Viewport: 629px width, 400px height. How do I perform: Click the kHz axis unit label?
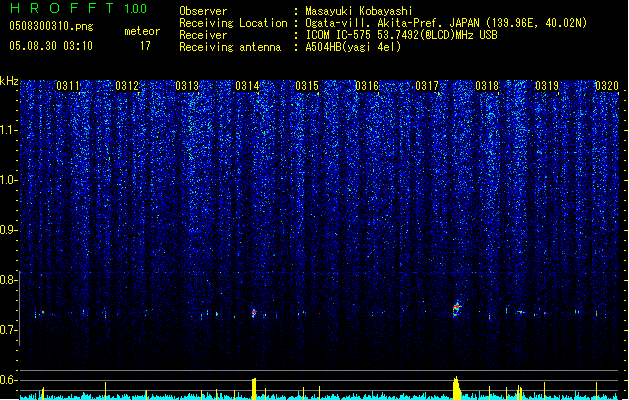[x=9, y=81]
